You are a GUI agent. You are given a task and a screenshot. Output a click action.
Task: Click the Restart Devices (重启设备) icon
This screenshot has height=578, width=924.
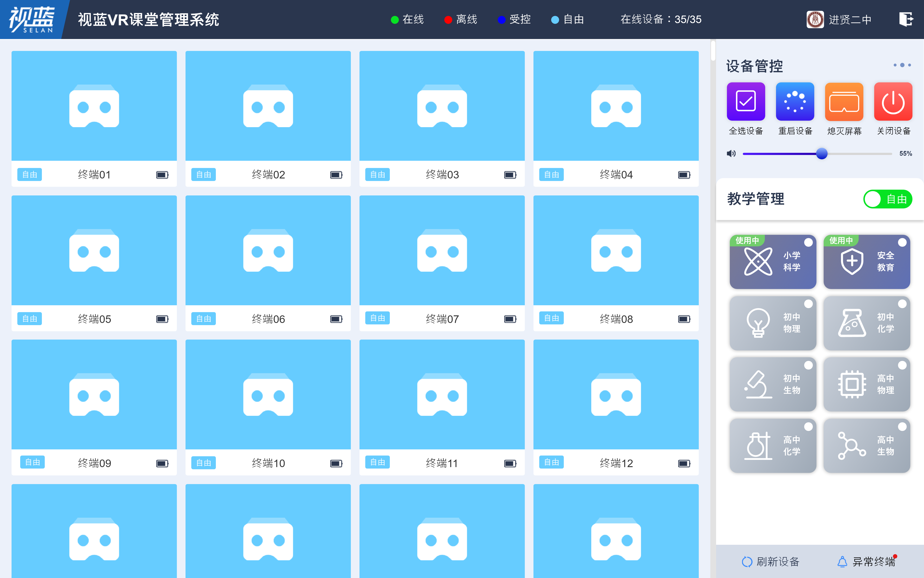(795, 101)
